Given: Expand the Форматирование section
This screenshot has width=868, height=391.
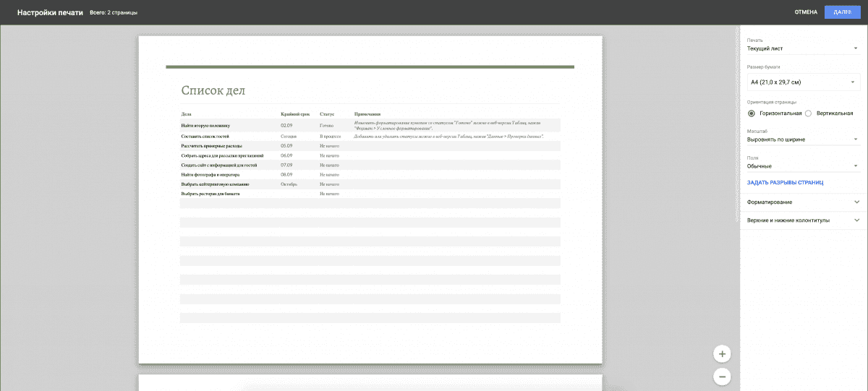Looking at the screenshot, I should point(803,202).
